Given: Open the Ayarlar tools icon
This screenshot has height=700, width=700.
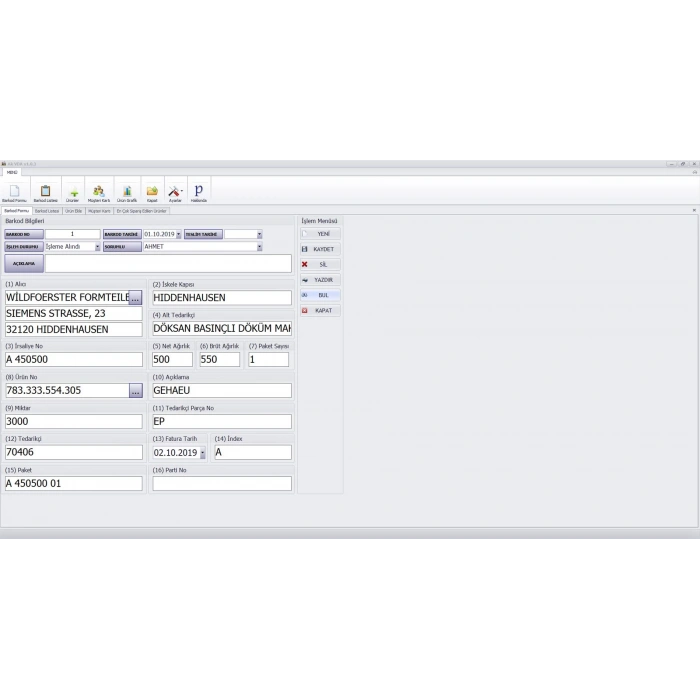Looking at the screenshot, I should [175, 193].
